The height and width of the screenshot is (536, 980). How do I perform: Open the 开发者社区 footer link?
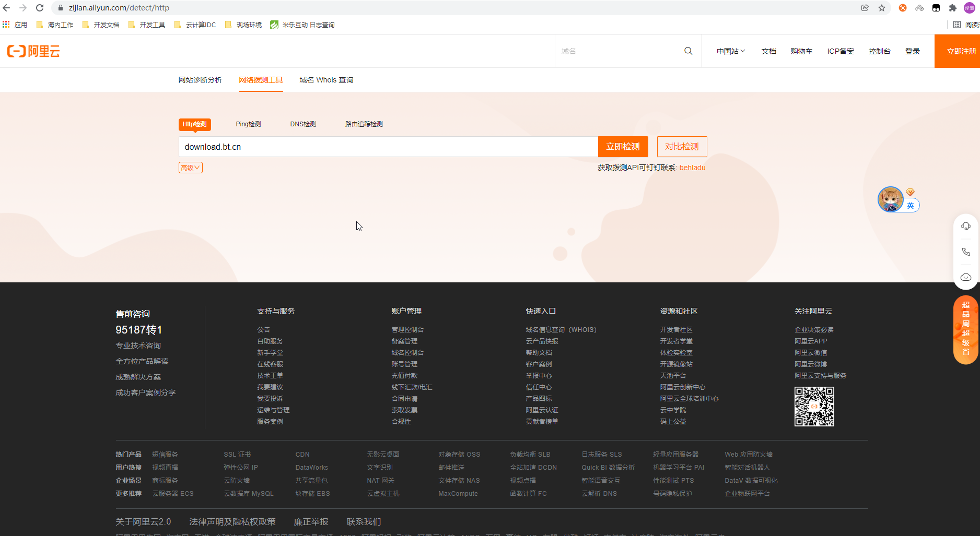pyautogui.click(x=676, y=330)
